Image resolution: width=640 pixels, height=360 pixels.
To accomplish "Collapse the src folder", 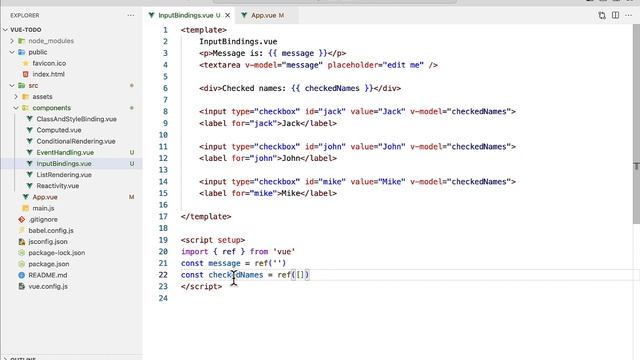I will pyautogui.click(x=12, y=86).
